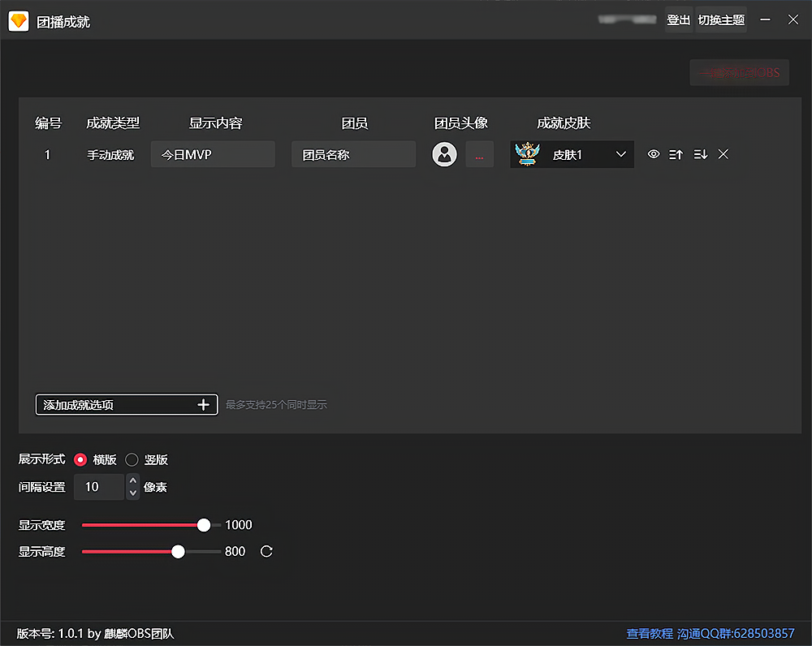Toggle visibility of the 今日MVP achievement
Screen dimensions: 812x646
pos(654,154)
